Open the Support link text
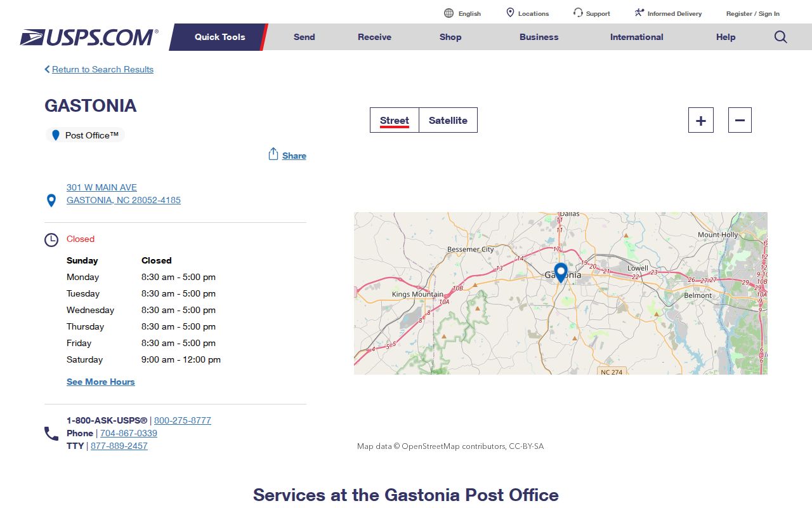 (x=598, y=13)
